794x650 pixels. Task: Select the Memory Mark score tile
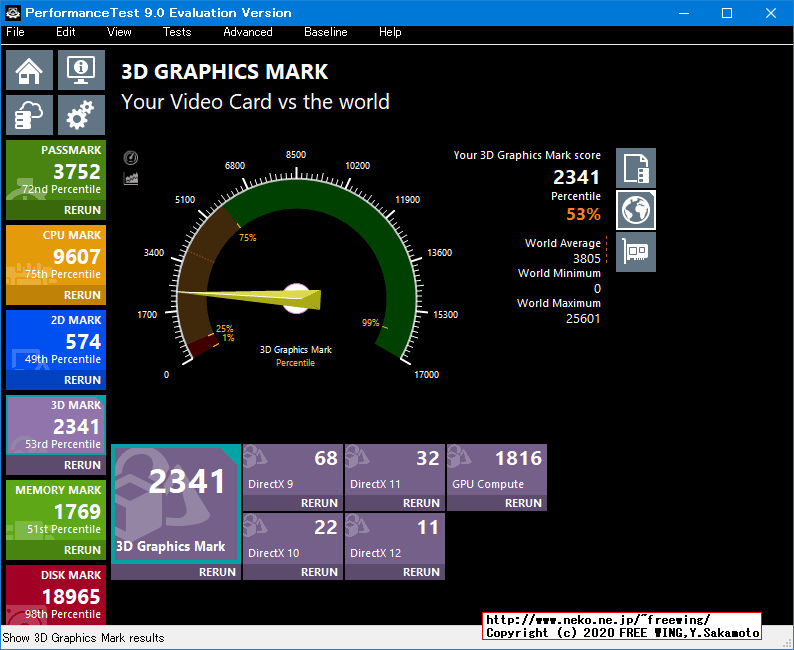56,511
